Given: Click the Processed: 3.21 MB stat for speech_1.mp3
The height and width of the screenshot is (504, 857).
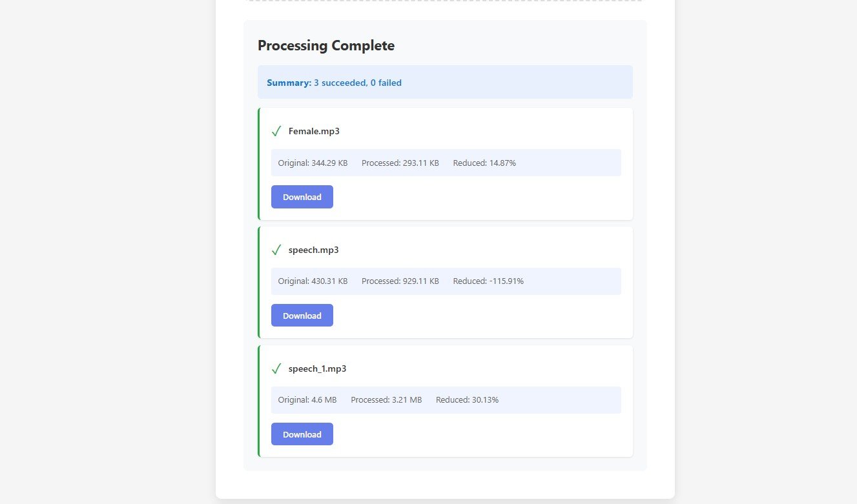Looking at the screenshot, I should 386,399.
